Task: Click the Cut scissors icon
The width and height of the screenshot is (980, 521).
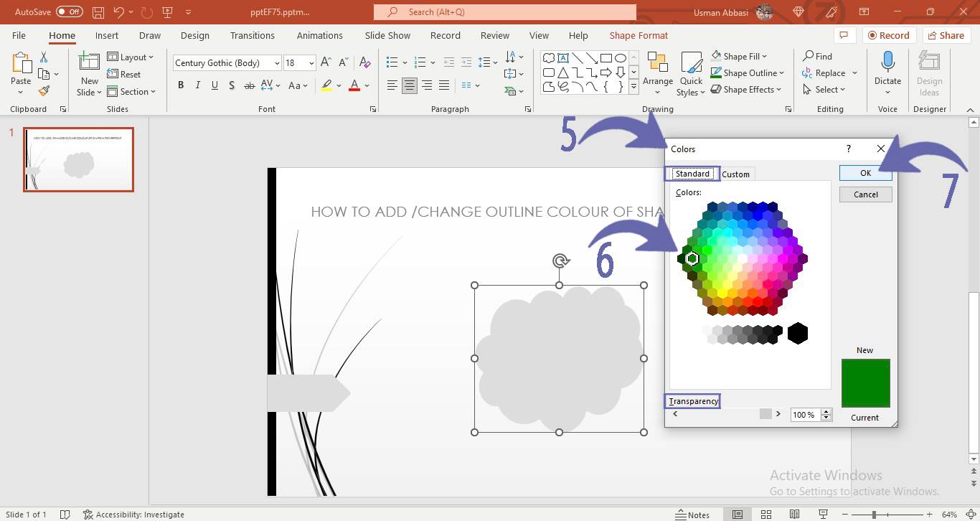Action: click(44, 57)
